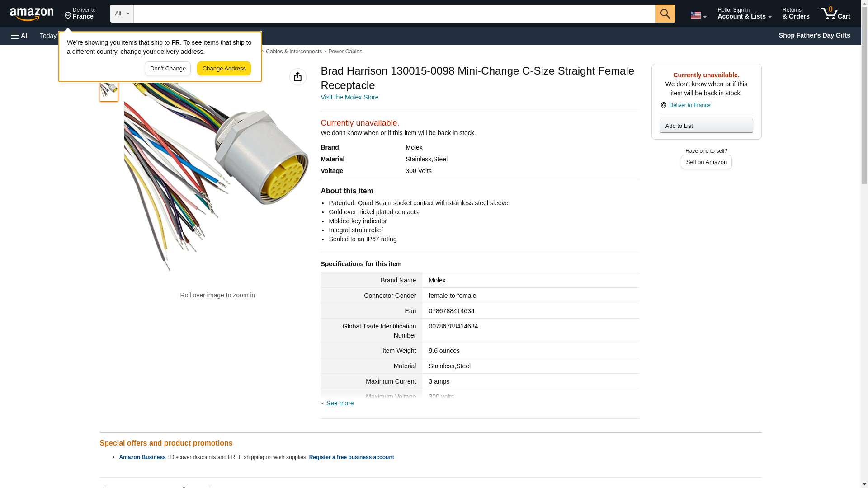Open the All hamburger menu

pyautogui.click(x=20, y=36)
